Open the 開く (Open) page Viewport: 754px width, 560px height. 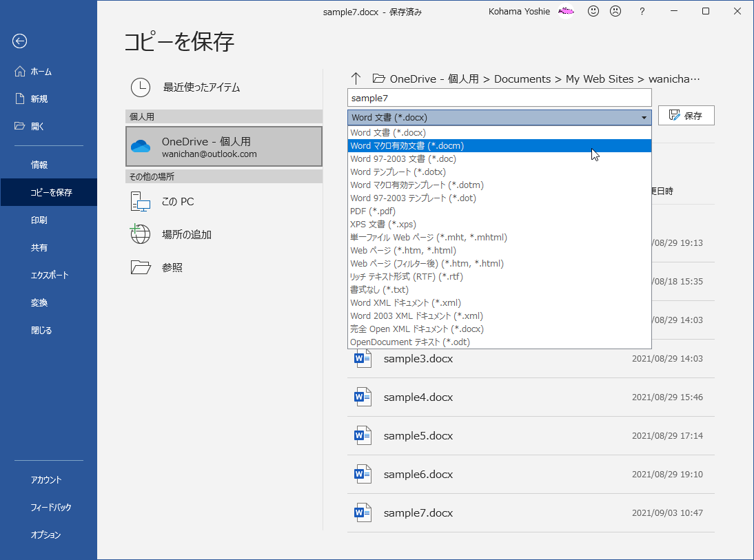[48, 127]
